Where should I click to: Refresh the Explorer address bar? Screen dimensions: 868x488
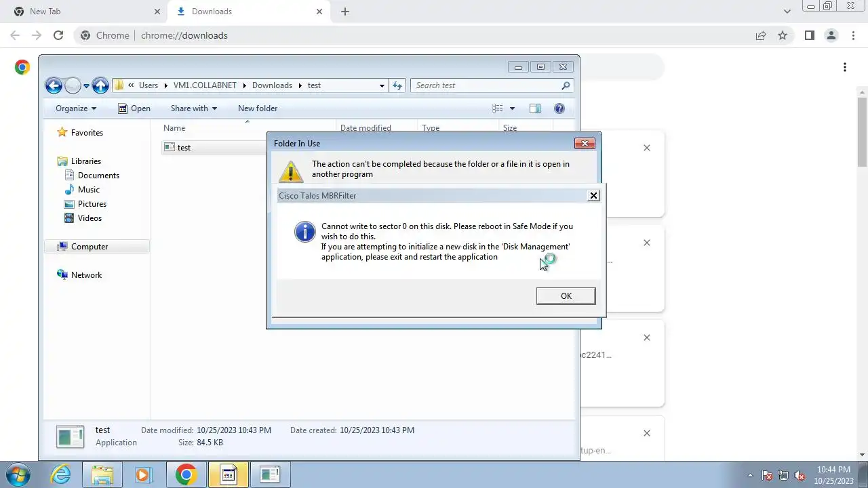pyautogui.click(x=398, y=85)
